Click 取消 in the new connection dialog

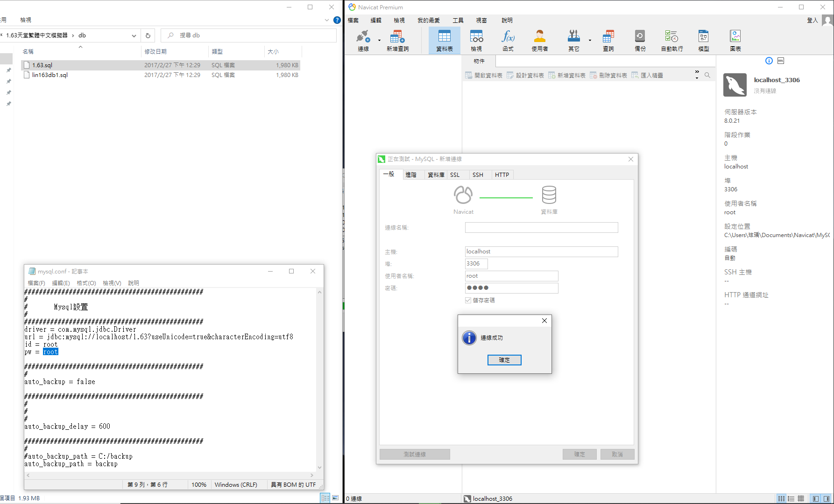(617, 454)
